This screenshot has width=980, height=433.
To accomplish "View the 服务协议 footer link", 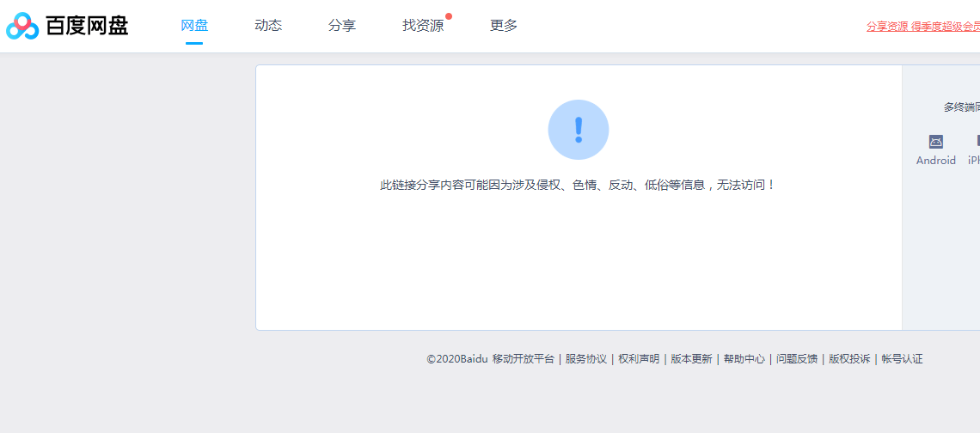I will click(x=586, y=359).
